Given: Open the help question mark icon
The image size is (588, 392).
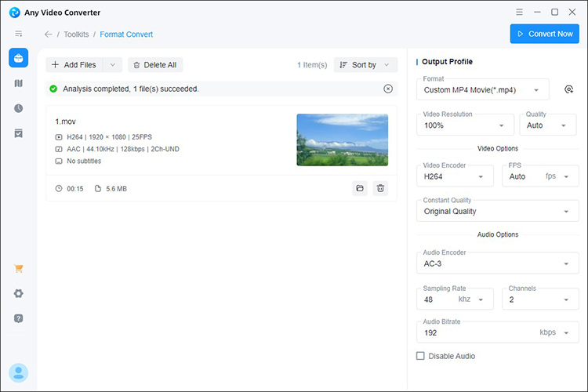Looking at the screenshot, I should (18, 318).
